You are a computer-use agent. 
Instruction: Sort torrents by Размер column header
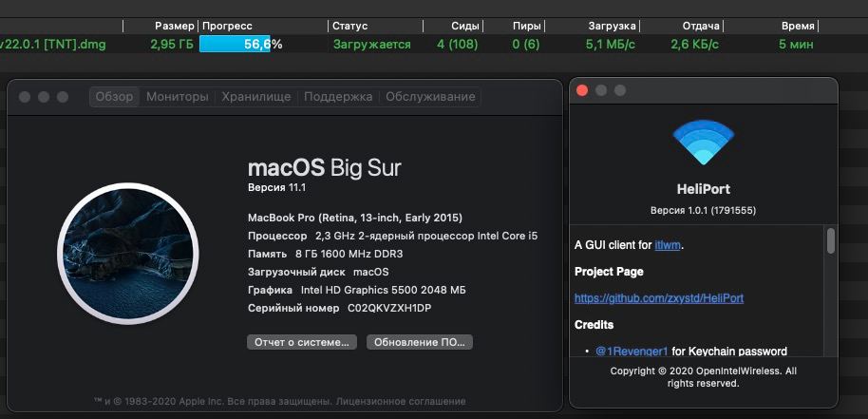(x=175, y=26)
